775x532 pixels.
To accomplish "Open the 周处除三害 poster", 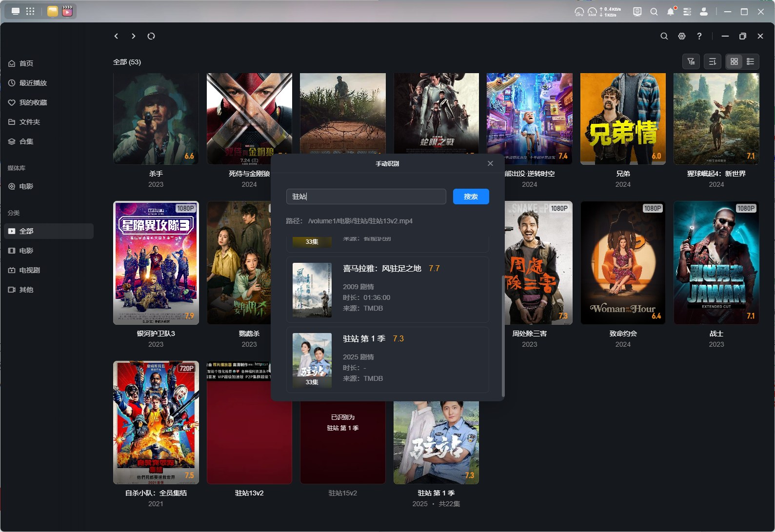I will pyautogui.click(x=538, y=263).
